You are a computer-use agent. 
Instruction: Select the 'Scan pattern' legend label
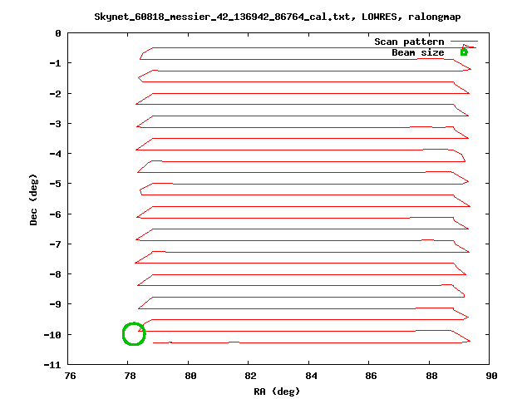(x=409, y=42)
